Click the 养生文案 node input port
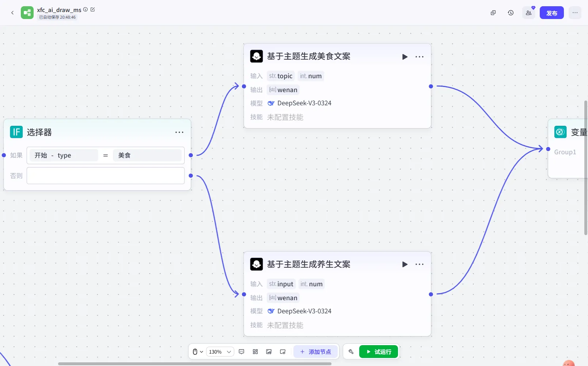 (x=244, y=294)
